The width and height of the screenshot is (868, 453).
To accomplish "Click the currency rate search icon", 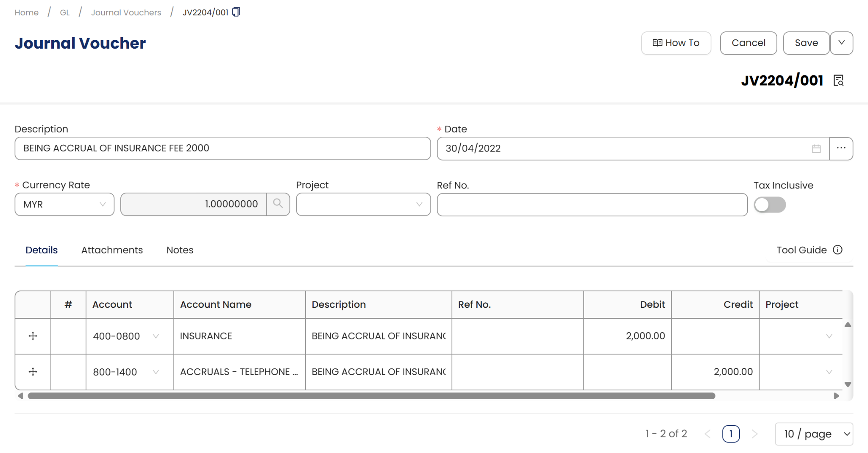I will pos(278,204).
